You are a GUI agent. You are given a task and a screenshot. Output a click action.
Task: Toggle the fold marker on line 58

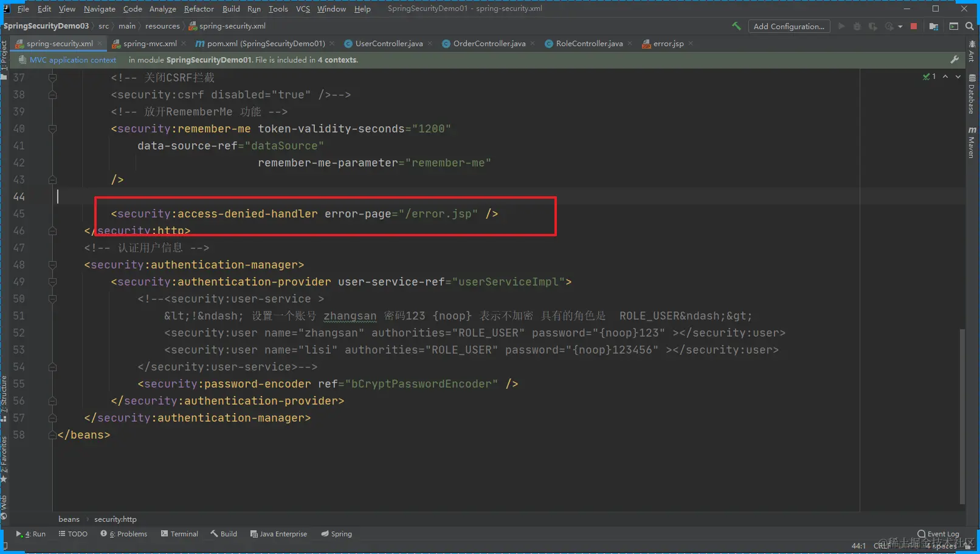(52, 435)
